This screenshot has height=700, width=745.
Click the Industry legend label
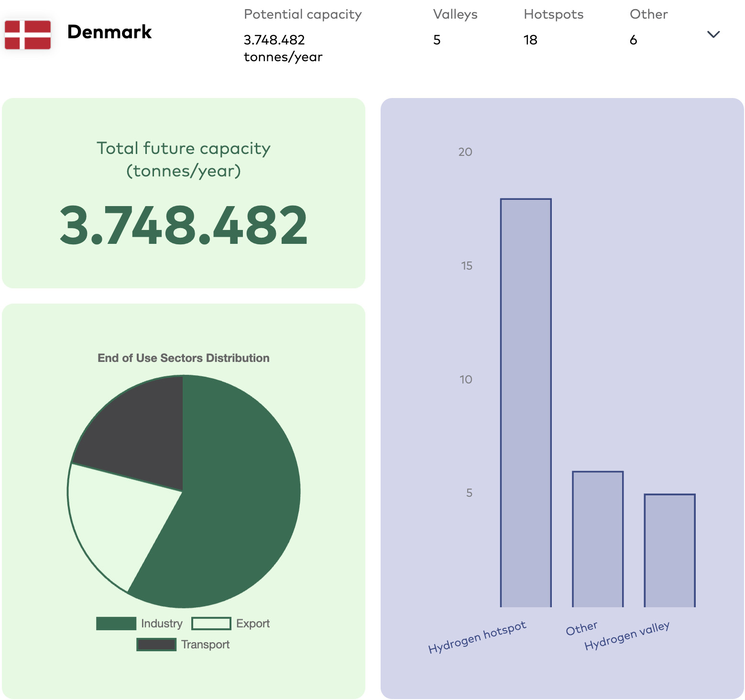[x=162, y=623]
